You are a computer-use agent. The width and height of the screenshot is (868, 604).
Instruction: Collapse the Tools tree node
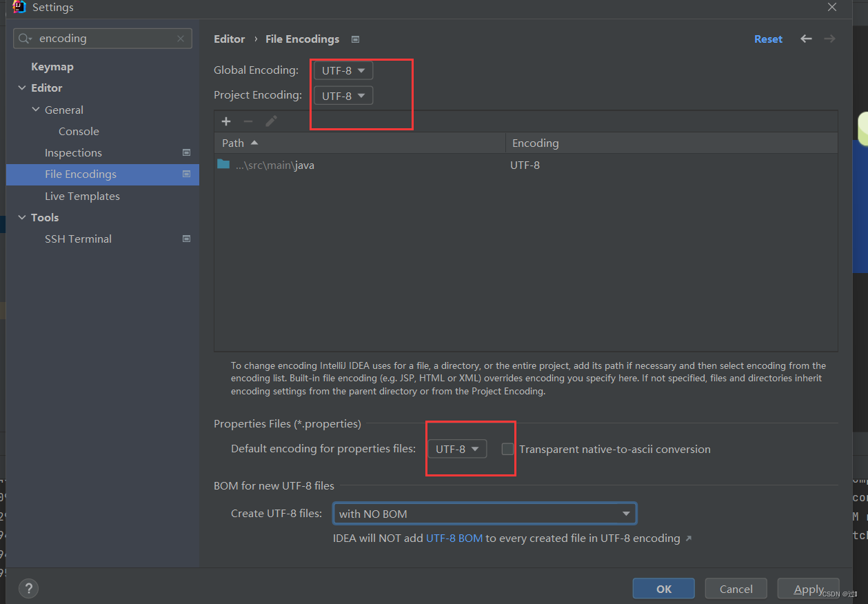click(22, 217)
